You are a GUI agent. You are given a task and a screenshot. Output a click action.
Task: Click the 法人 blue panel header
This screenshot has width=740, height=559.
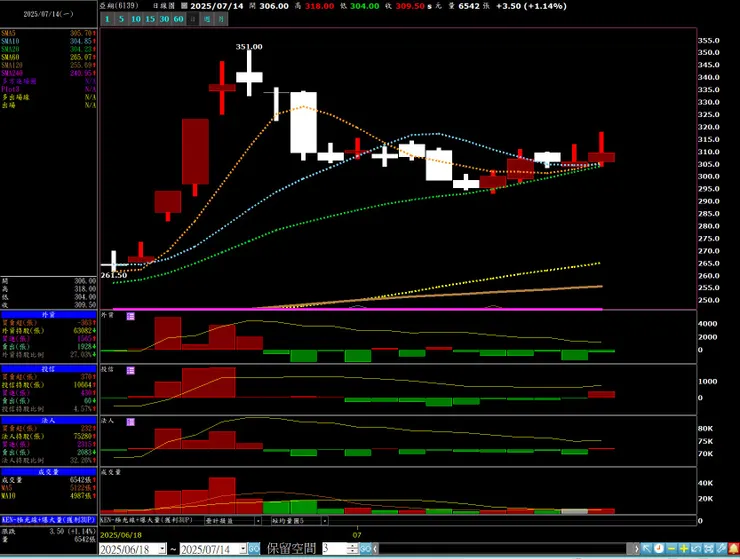point(49,420)
